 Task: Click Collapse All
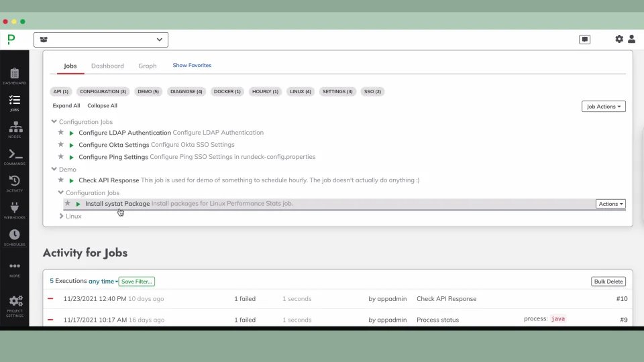point(102,105)
